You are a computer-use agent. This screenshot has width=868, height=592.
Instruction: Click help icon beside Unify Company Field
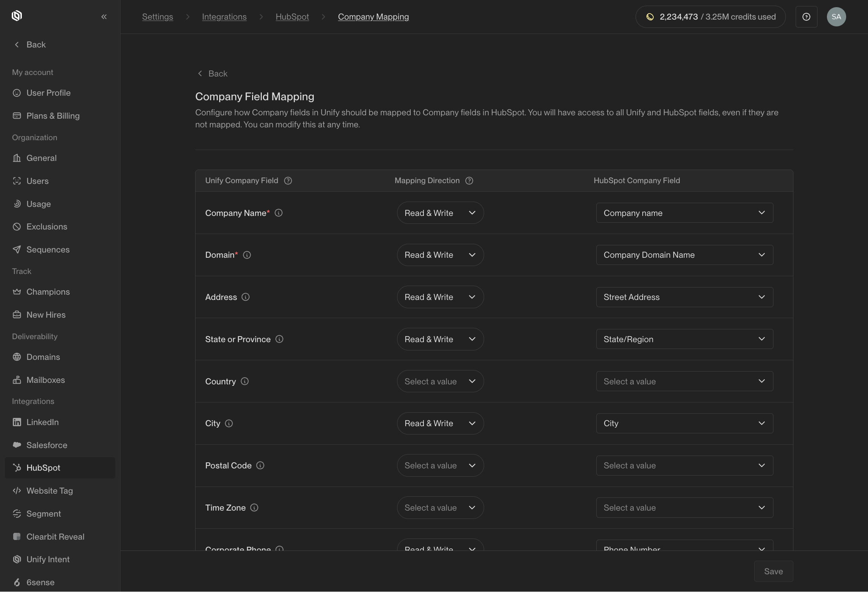288,181
